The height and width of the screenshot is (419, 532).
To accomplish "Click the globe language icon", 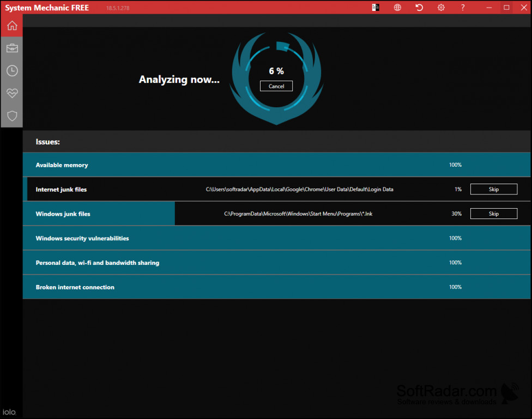I will point(397,8).
